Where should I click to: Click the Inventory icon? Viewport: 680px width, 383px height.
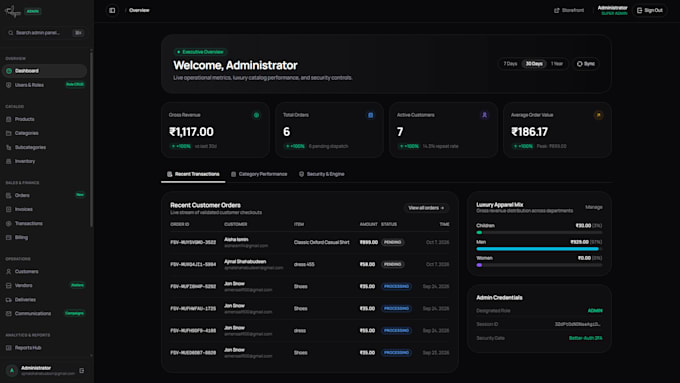(9, 161)
